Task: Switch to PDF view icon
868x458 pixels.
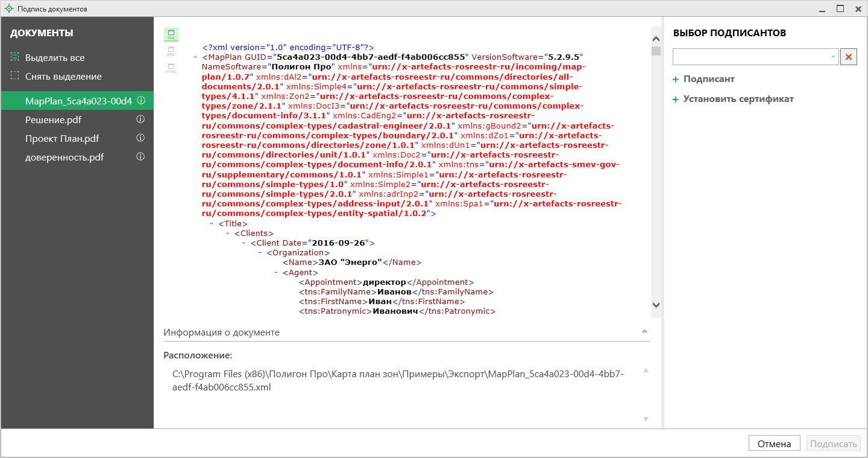Action: pyautogui.click(x=171, y=51)
